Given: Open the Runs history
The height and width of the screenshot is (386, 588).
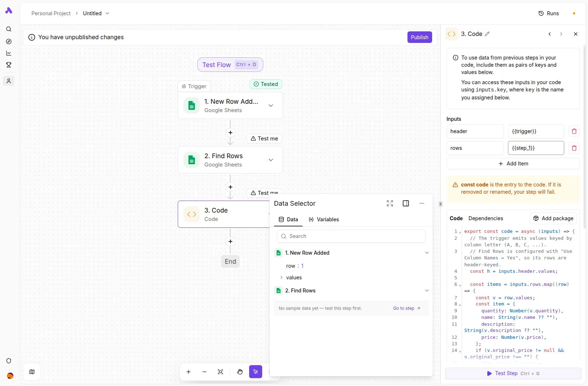Looking at the screenshot, I should pos(549,13).
